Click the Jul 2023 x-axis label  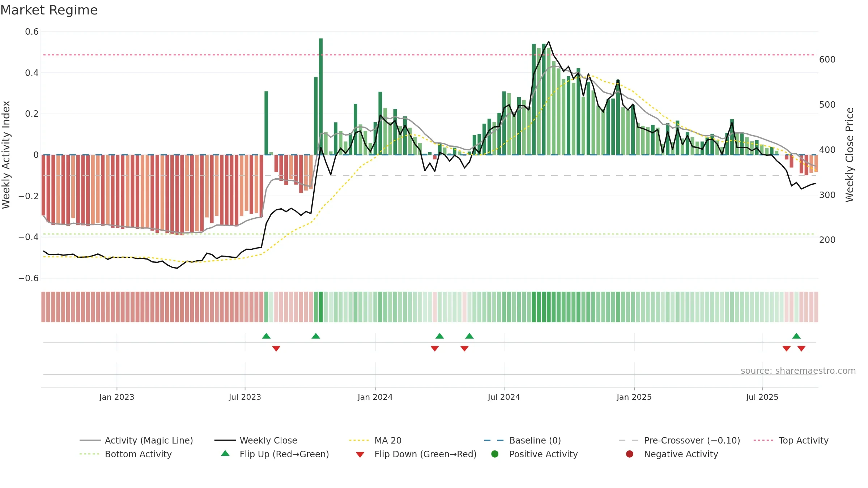245,397
